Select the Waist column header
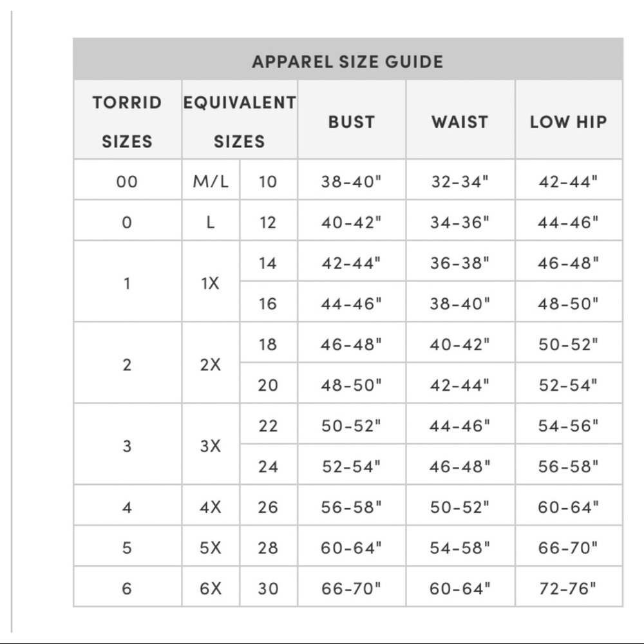The width and height of the screenshot is (644, 644). coord(460,121)
